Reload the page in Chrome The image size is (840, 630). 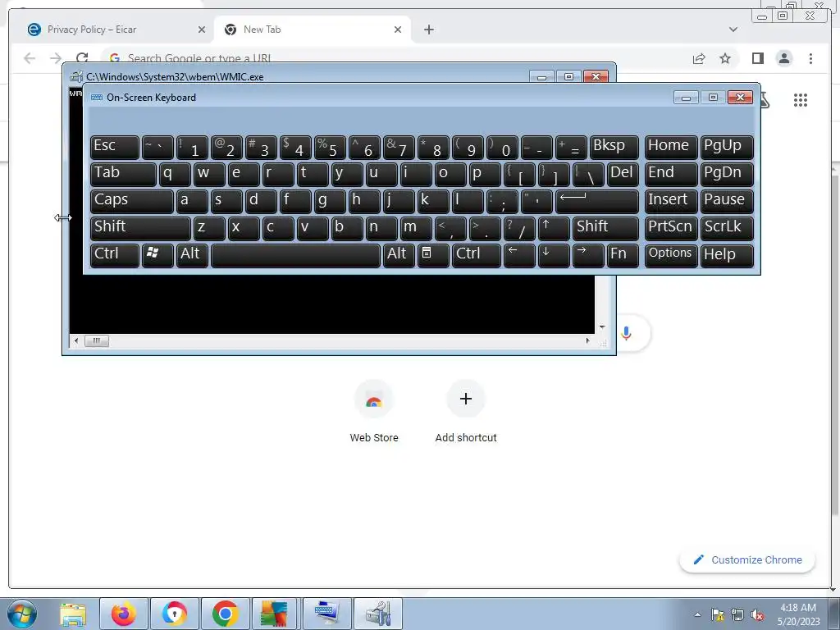[x=82, y=58]
